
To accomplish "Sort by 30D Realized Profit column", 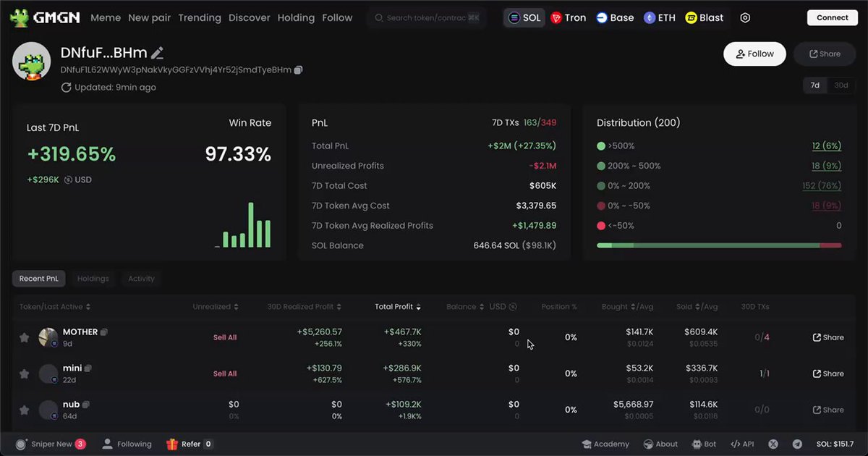I will point(305,307).
